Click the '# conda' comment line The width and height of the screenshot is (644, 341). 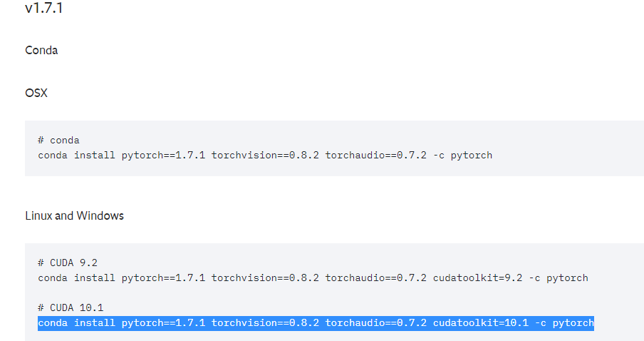coord(58,141)
